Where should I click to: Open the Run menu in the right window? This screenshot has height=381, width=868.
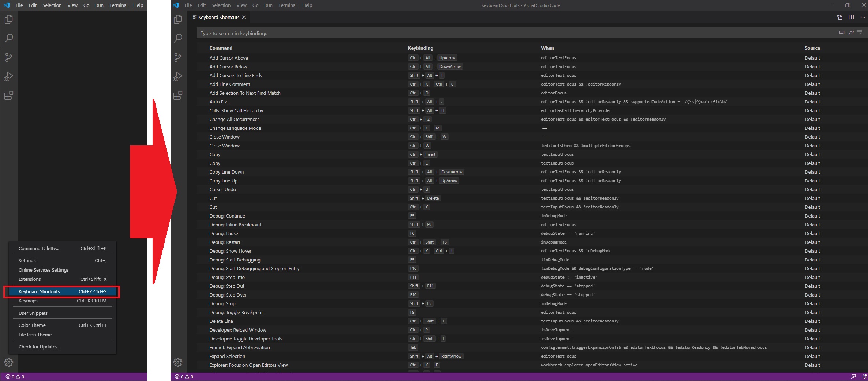click(x=268, y=5)
